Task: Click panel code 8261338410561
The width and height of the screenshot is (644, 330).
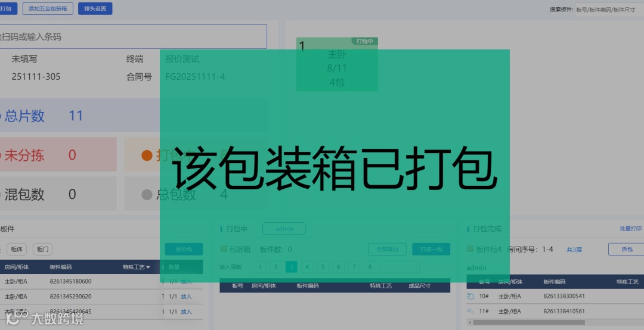Action: click(564, 311)
